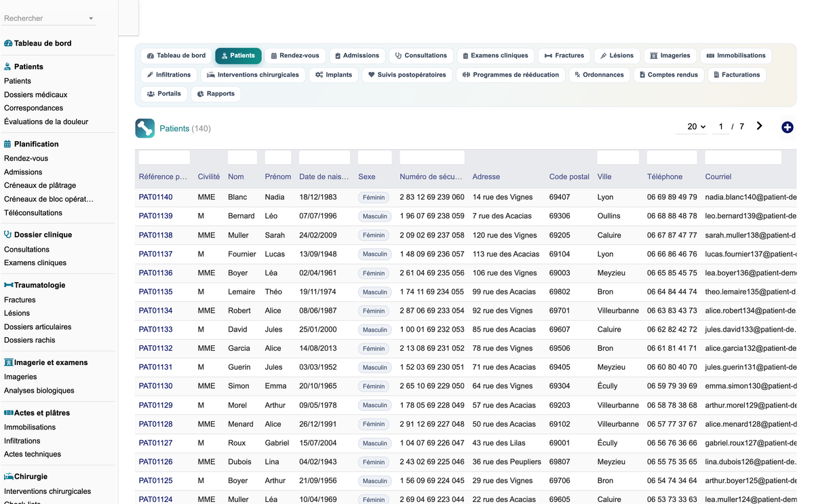Open Dossiers rachis in sidebar
Screen dimensions: 814x504
(30, 340)
